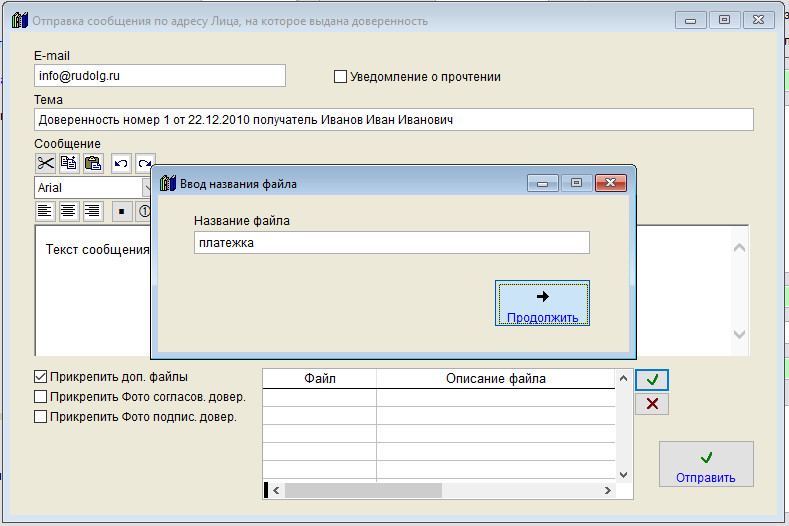789x526 pixels.
Task: Click the E-mail address field
Action: point(160,76)
